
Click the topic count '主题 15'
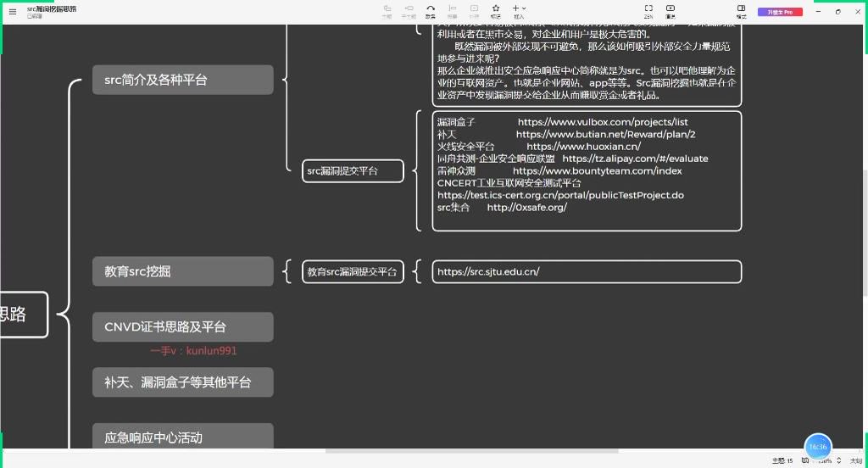[782, 460]
